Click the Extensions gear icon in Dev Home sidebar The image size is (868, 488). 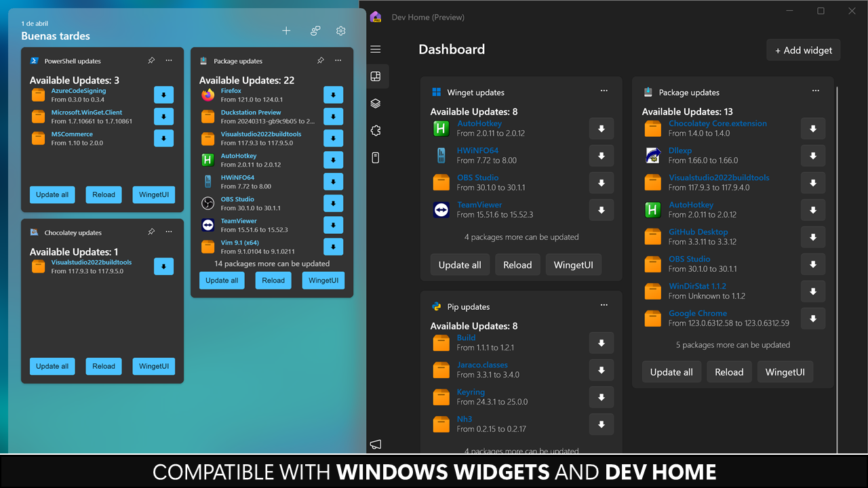pyautogui.click(x=376, y=130)
